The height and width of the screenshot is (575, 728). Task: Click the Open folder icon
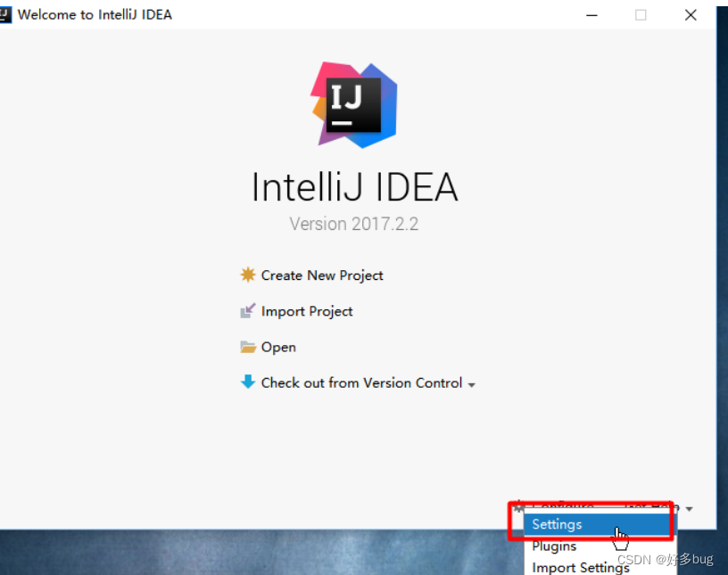[248, 347]
